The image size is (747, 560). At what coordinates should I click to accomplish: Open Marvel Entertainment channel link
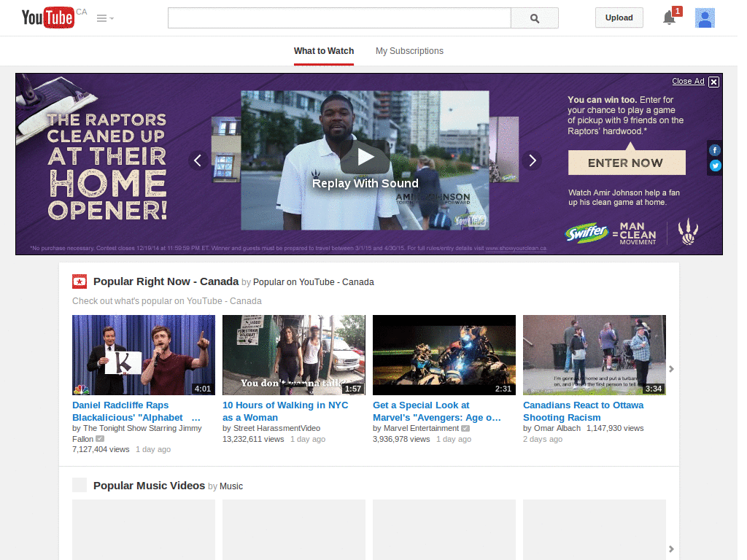[x=421, y=428]
